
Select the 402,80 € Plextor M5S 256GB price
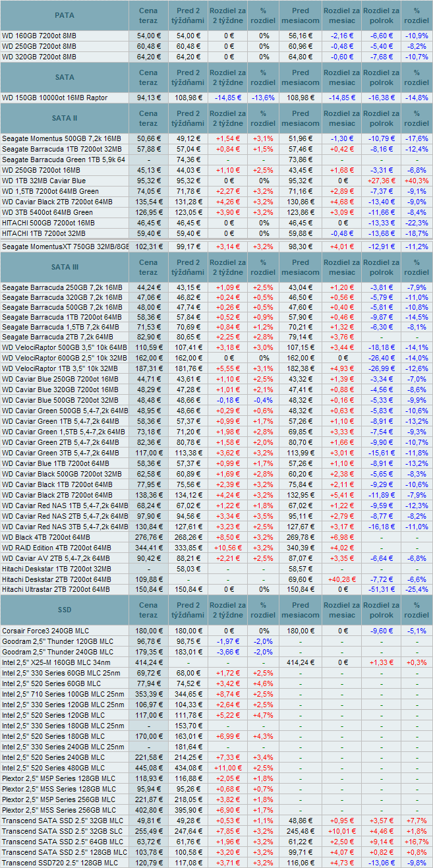coord(149,810)
